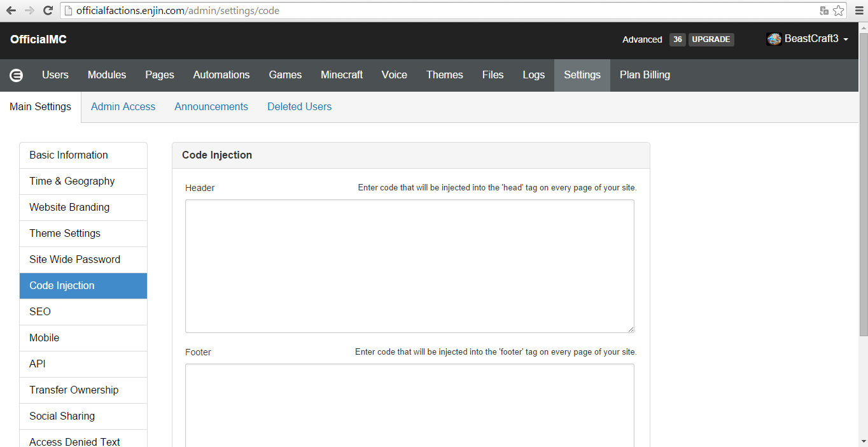Viewport: 868px width, 447px height.
Task: Open the Voice menu
Action: [395, 75]
